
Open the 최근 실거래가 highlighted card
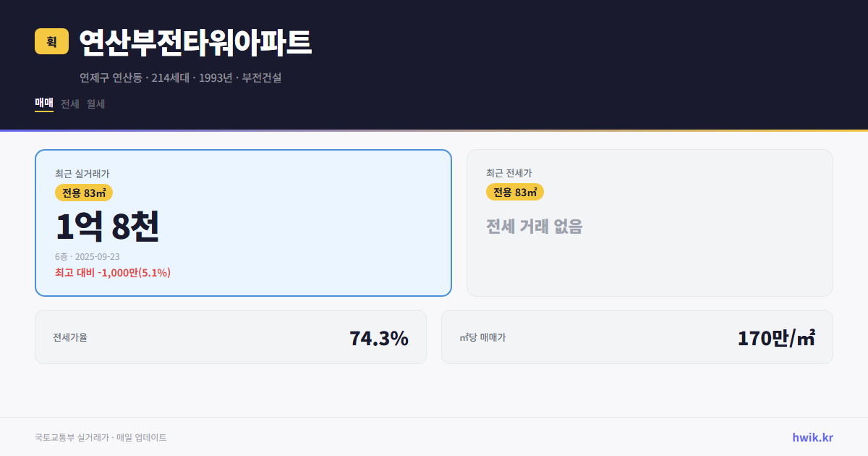(x=242, y=222)
